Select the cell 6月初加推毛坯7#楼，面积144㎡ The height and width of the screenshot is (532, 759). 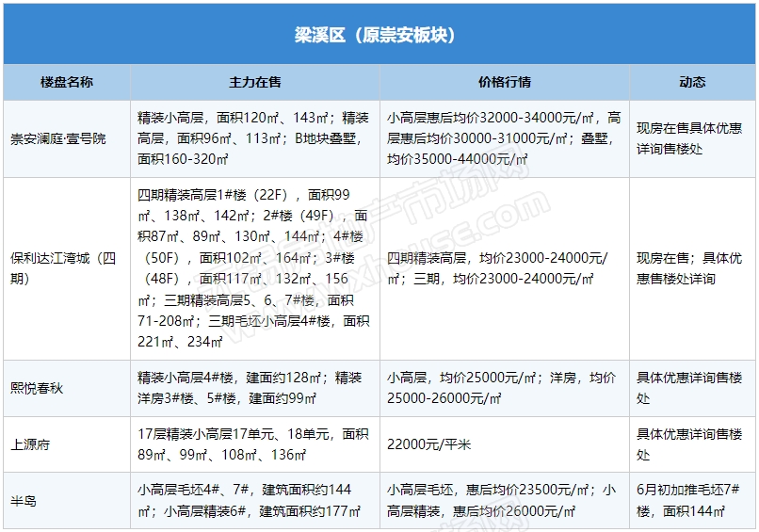(692, 501)
